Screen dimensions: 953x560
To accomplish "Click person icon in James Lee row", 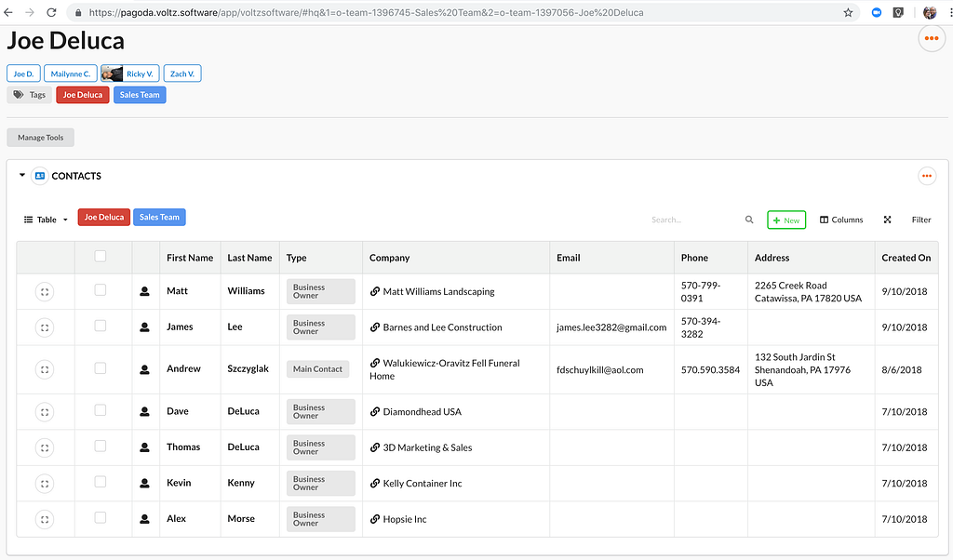I will [x=144, y=327].
